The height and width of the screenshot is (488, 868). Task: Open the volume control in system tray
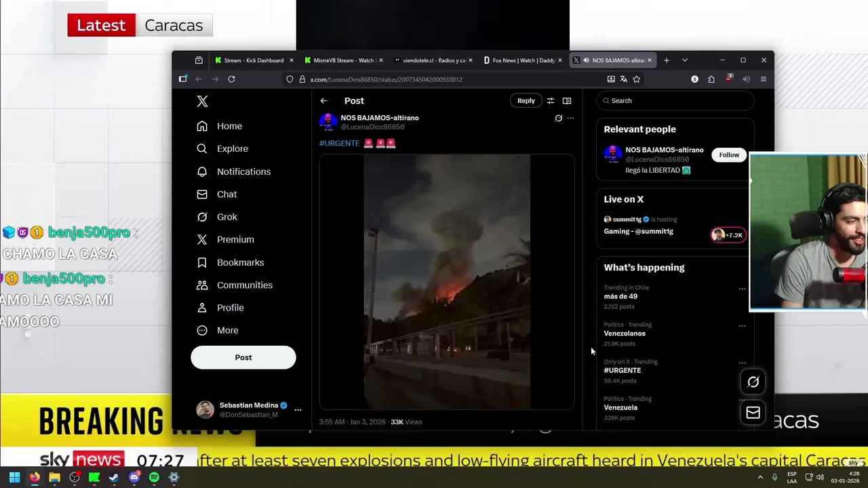821,477
